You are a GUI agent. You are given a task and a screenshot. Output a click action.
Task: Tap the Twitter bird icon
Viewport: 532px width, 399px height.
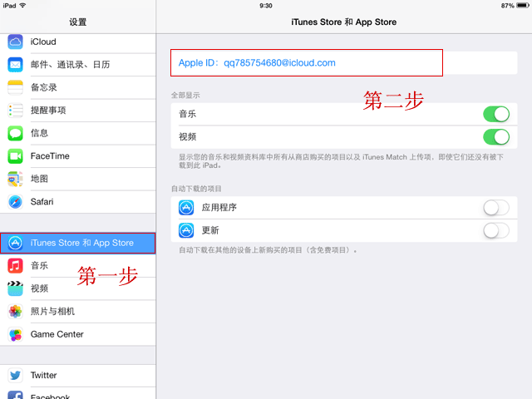pos(15,375)
